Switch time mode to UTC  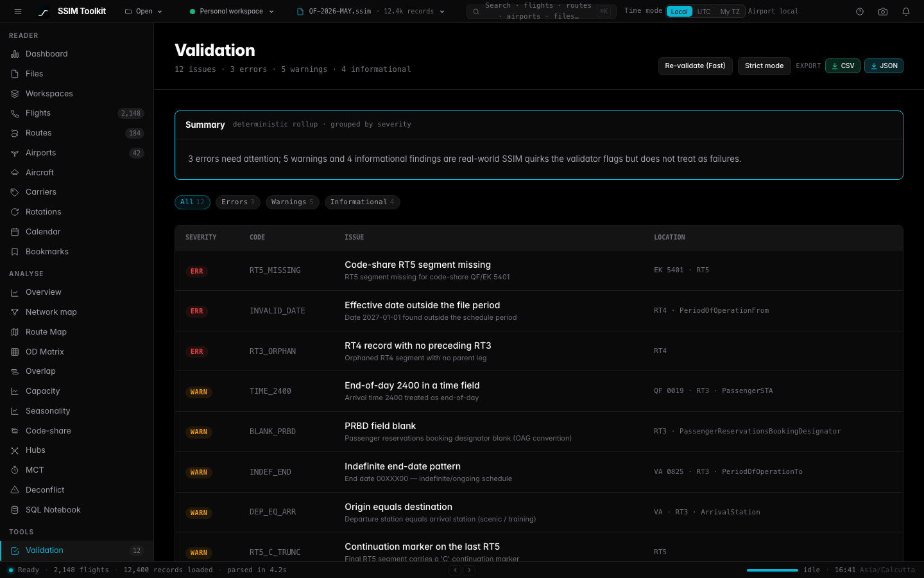[704, 12]
